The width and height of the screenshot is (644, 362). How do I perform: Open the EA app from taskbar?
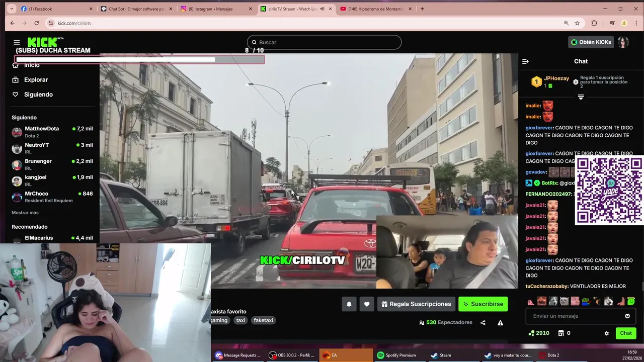coord(346,355)
